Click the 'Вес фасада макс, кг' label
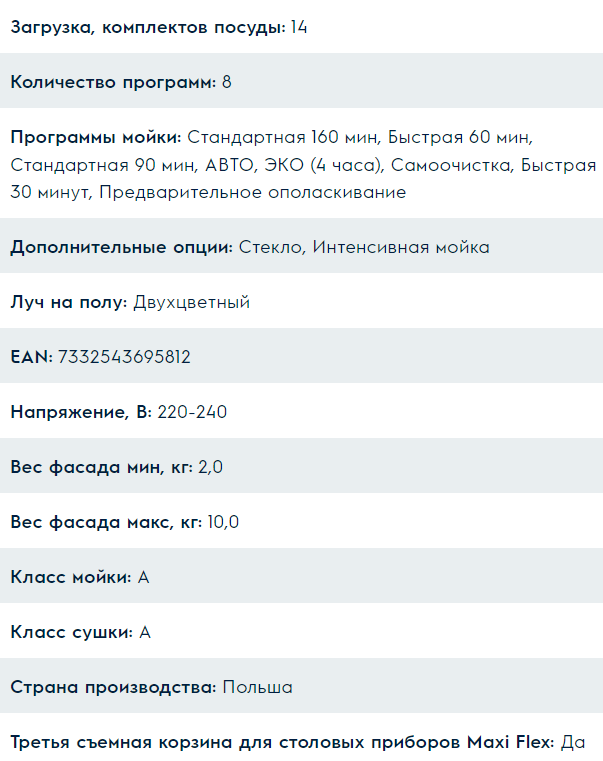Viewport: 603px width, 761px height. tap(106, 522)
